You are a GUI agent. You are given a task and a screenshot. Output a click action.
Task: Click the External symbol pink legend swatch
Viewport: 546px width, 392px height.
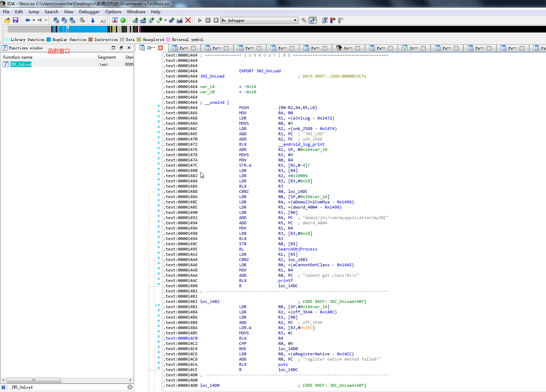[168, 39]
